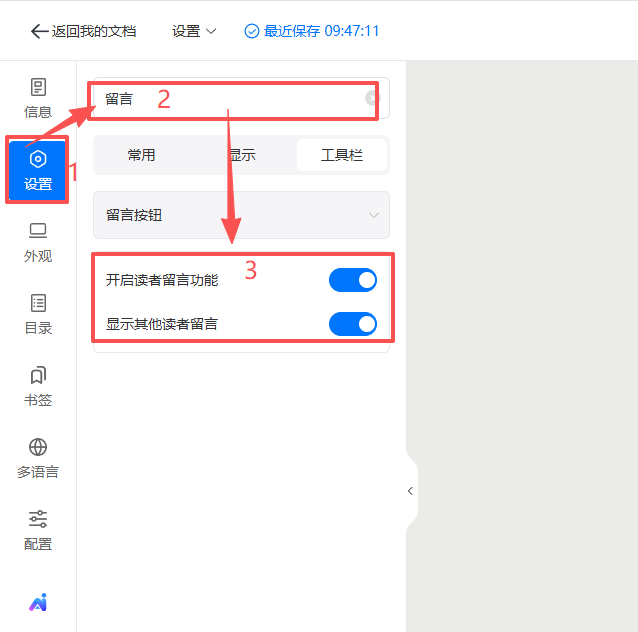Open the 信息 panel in sidebar
The image size is (638, 632).
click(x=38, y=98)
